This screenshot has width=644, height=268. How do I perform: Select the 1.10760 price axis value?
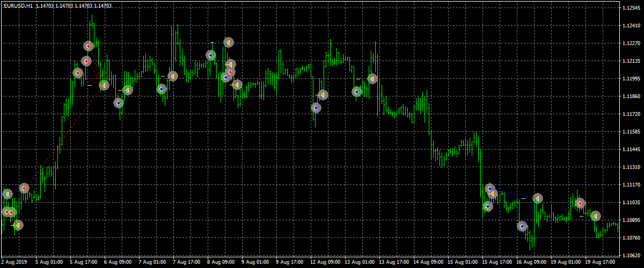click(632, 238)
